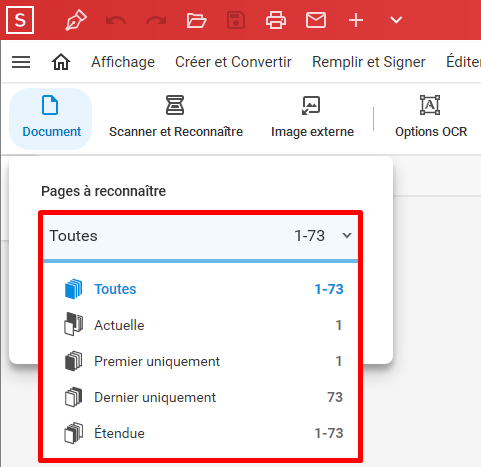Open the hamburger menu
The height and width of the screenshot is (467, 481).
[21, 62]
